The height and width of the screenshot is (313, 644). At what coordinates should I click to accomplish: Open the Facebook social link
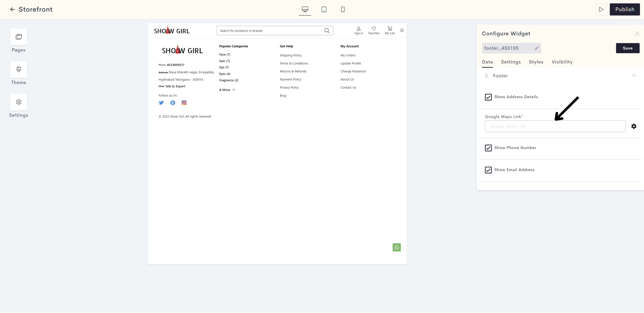[x=173, y=103]
